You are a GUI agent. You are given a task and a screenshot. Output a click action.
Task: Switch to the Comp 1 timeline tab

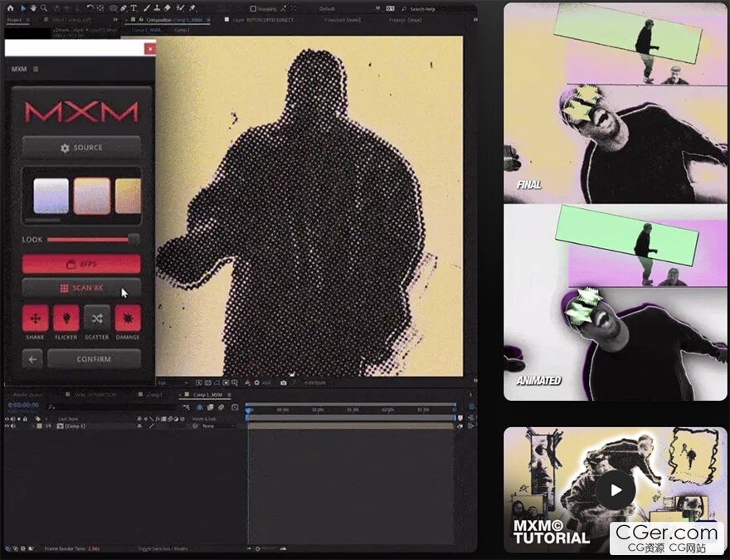click(153, 395)
